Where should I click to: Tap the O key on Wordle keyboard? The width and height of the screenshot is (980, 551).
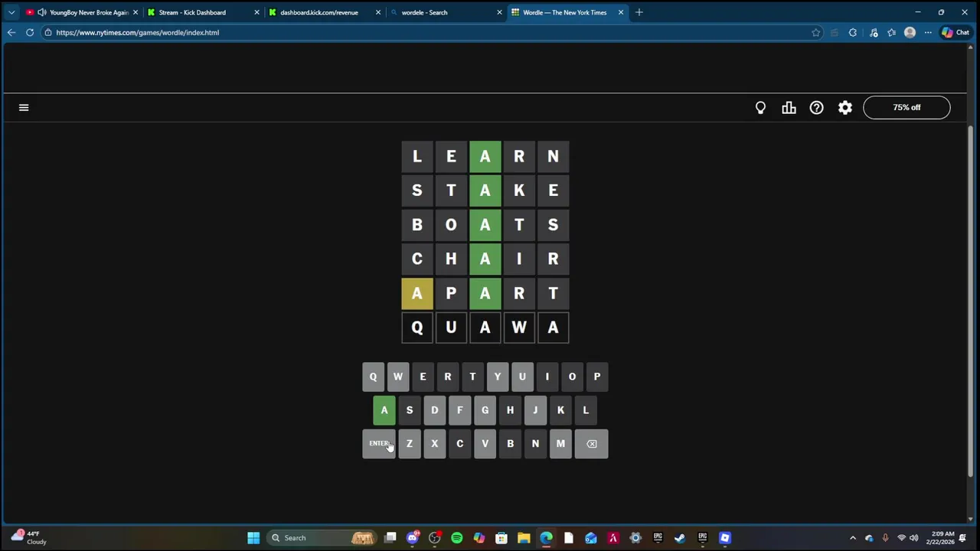click(x=572, y=377)
